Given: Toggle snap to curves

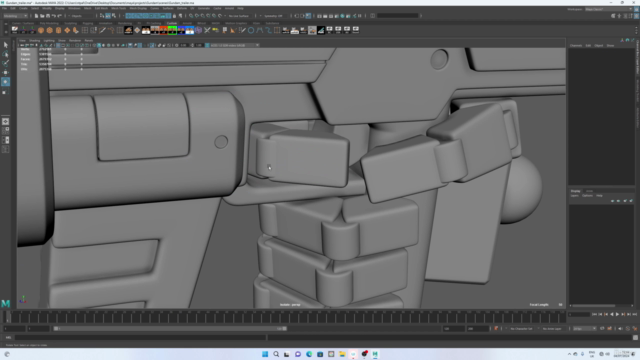Looking at the screenshot, I should point(197,16).
